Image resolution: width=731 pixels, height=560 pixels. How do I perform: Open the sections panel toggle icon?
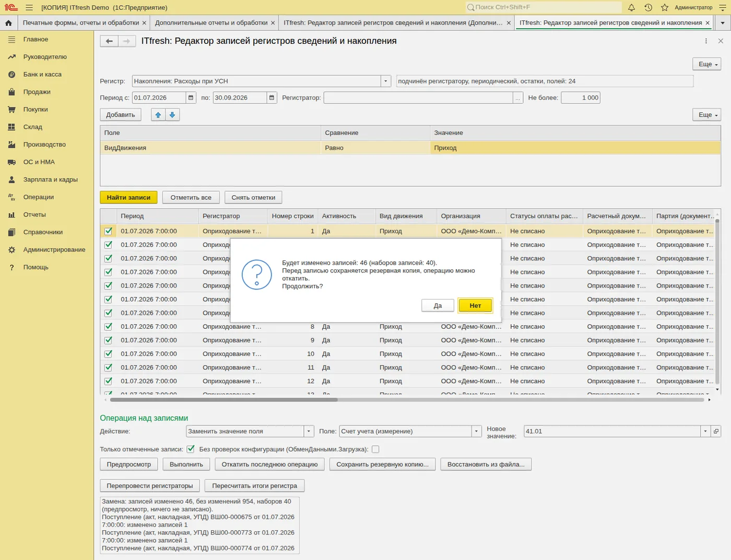[x=11, y=39]
